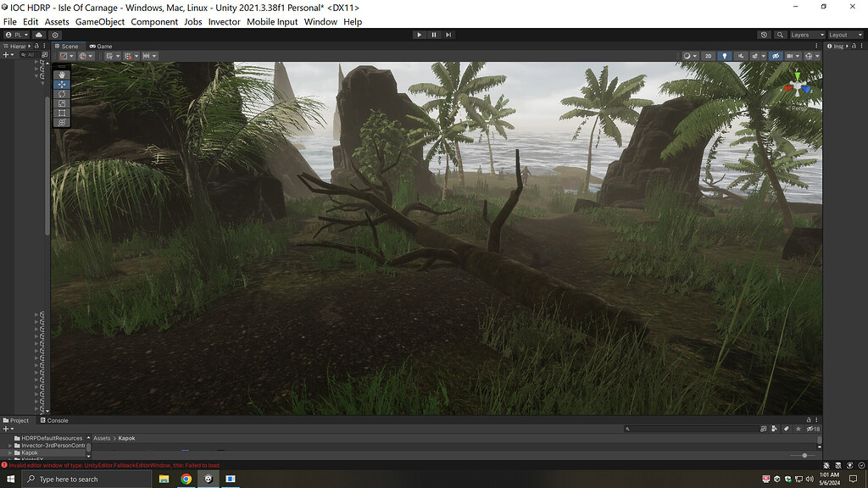The width and height of the screenshot is (868, 488).
Task: Activate the Hand pan tool
Action: pos(61,74)
